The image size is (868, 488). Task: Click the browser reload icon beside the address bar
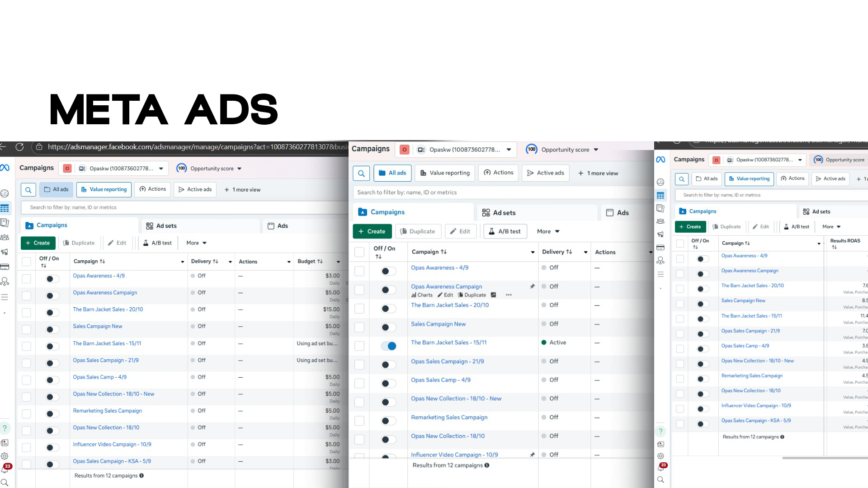coord(19,147)
